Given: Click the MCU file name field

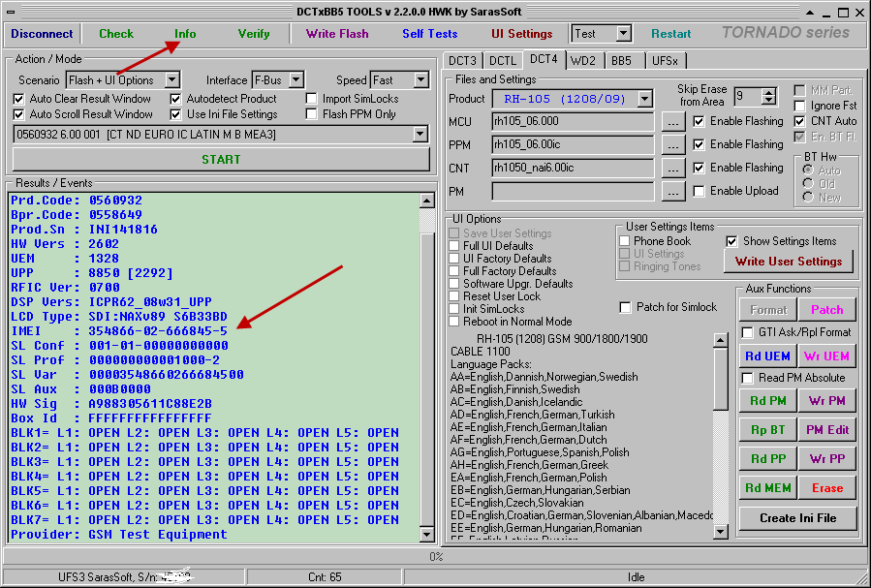Looking at the screenshot, I should 573,122.
